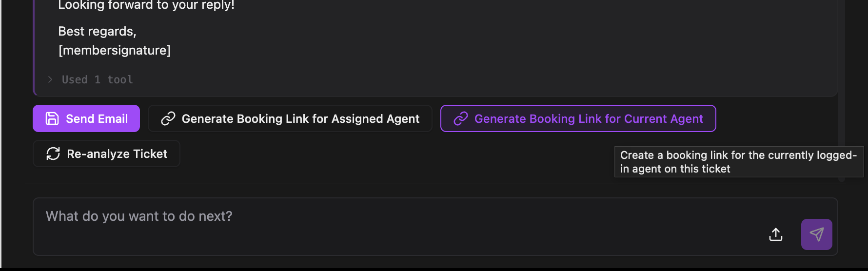Click the refresh icon on Re-analyze Ticket

click(53, 154)
